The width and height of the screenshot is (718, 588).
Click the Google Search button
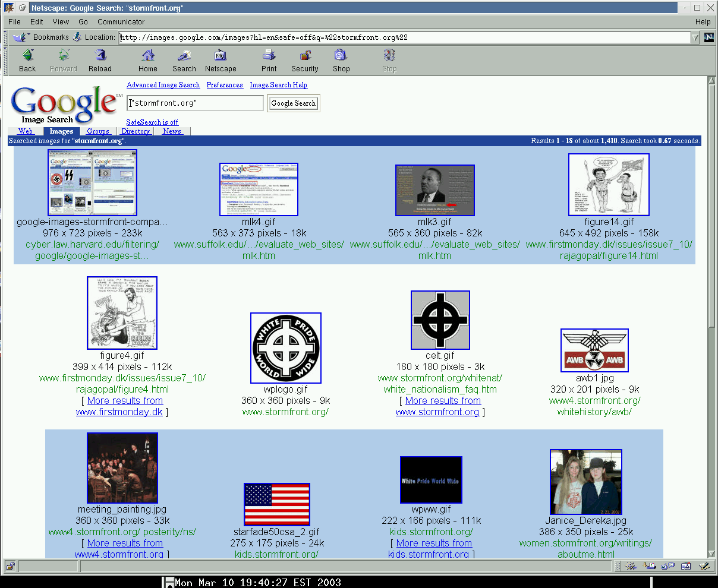294,103
